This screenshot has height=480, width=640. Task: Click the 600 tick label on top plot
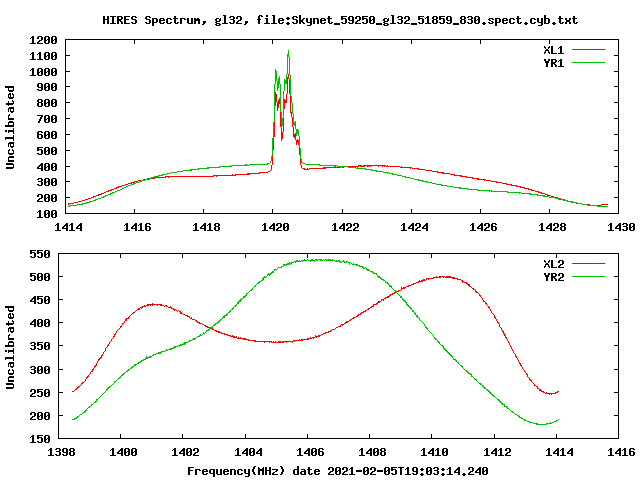pyautogui.click(x=47, y=135)
